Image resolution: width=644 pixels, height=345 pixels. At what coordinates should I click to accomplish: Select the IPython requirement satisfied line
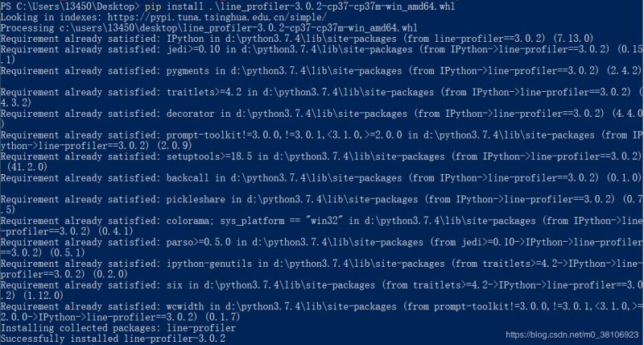click(297, 39)
